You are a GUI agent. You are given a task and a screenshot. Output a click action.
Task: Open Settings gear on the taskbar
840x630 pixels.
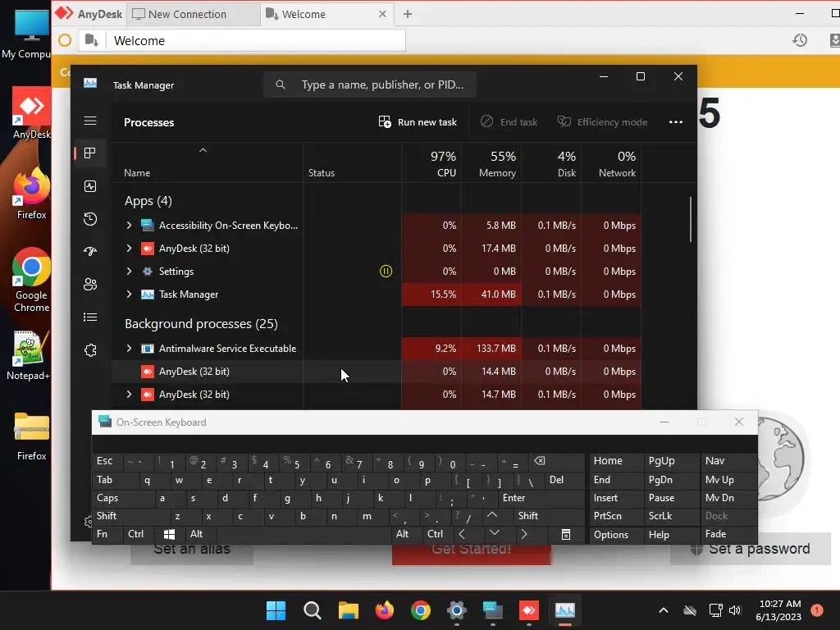coord(456,610)
